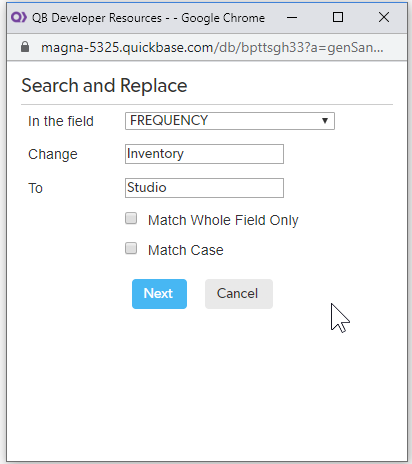Minimize the QB Developer Resources window
The image size is (412, 464).
coord(292,17)
